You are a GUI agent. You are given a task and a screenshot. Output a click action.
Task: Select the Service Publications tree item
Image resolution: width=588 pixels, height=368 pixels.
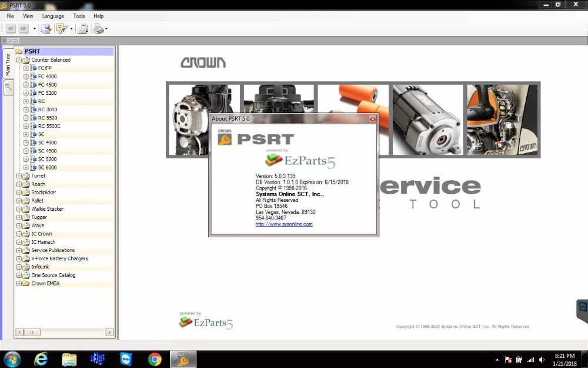53,250
